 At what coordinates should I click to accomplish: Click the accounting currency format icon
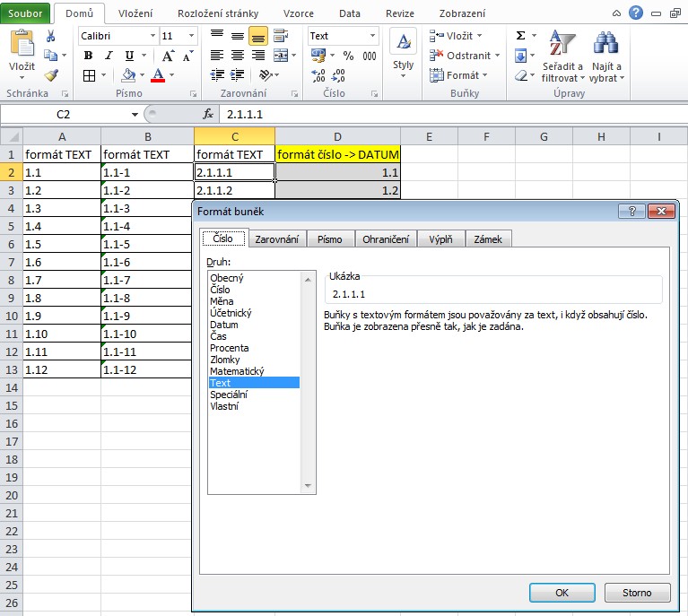[x=318, y=56]
